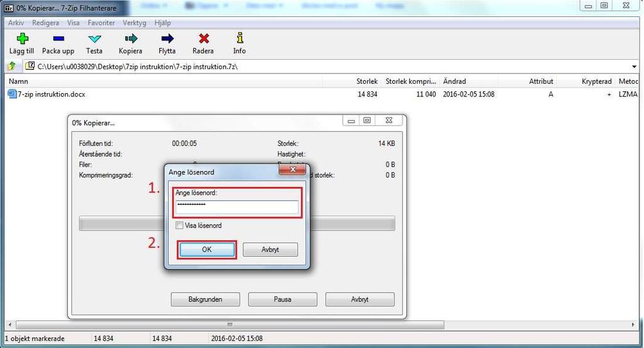644x348 pixels.
Task: Open the Info properties icon
Action: (x=240, y=38)
